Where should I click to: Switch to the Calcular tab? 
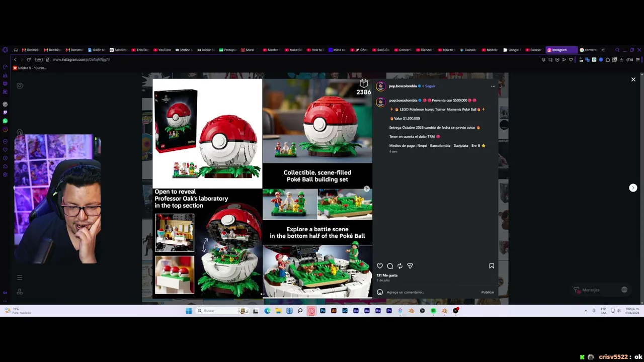point(468,50)
